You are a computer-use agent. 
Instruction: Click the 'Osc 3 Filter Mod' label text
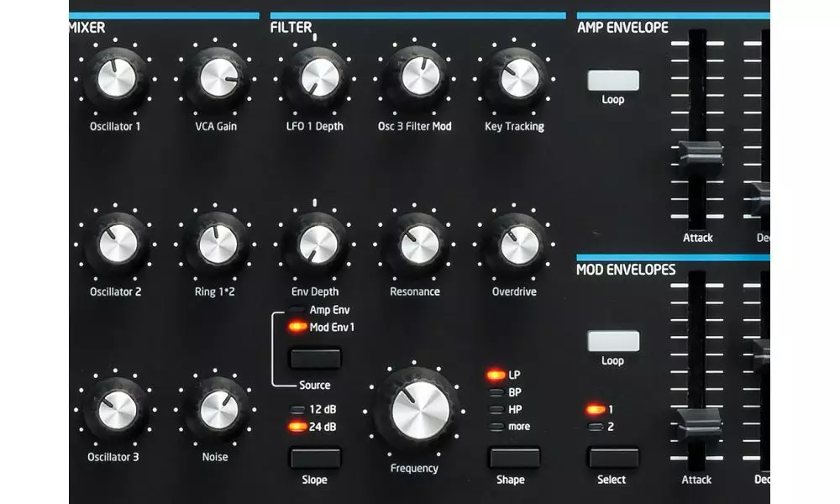pyautogui.click(x=415, y=126)
